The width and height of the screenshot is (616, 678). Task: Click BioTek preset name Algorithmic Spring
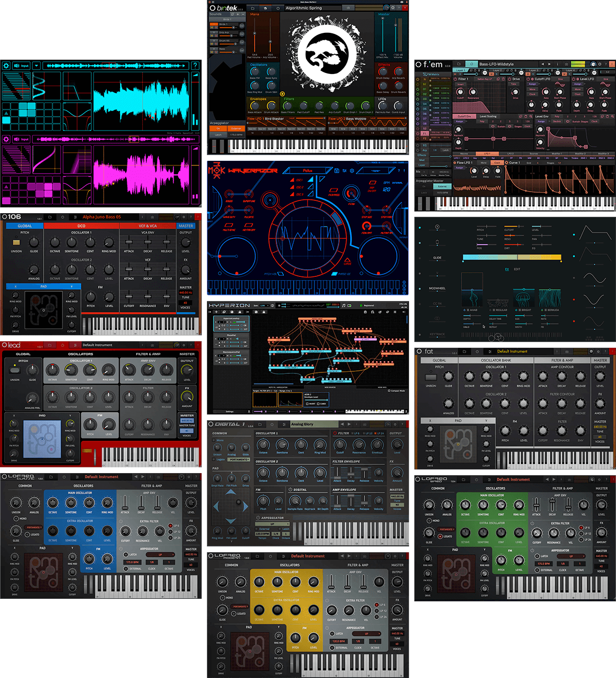click(x=304, y=8)
